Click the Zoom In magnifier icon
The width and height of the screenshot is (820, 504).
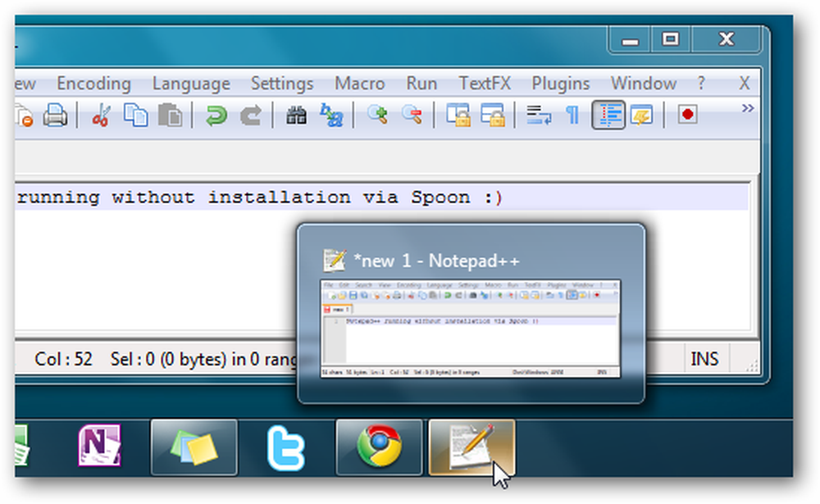pyautogui.click(x=377, y=115)
